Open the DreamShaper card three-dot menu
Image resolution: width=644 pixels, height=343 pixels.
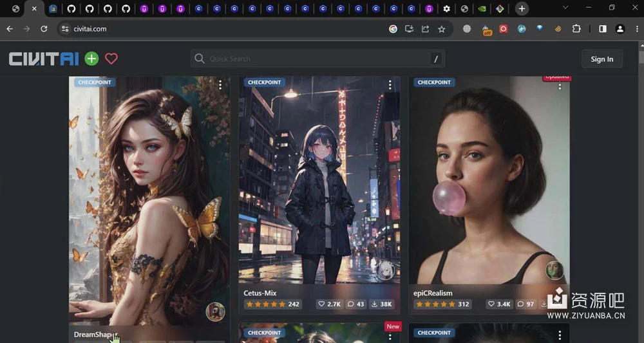pos(220,85)
